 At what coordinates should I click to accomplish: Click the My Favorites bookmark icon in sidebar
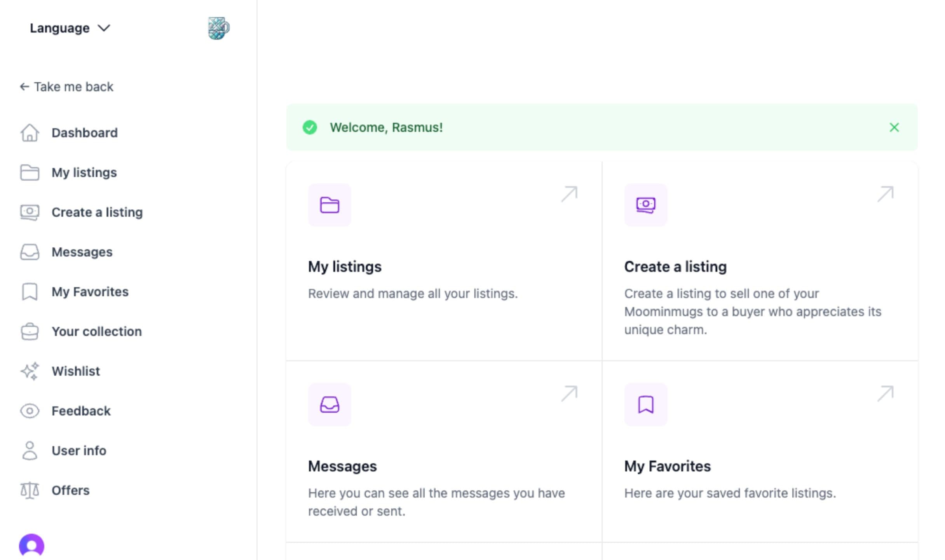coord(30,292)
